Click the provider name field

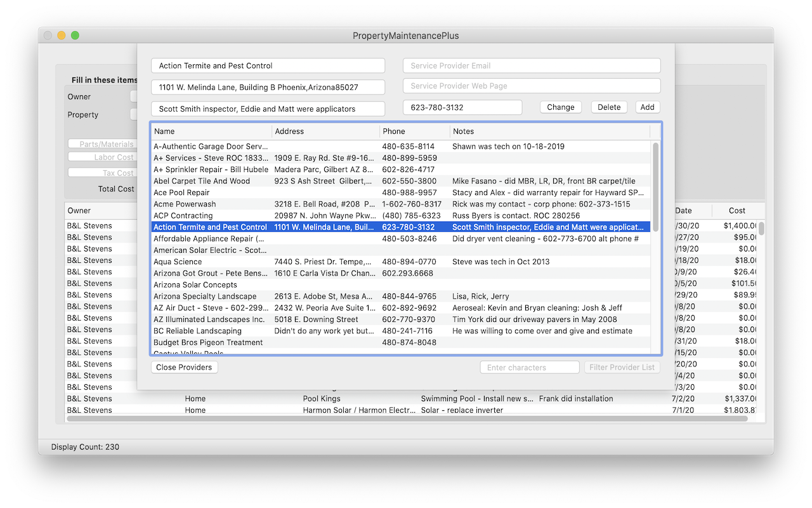tap(268, 65)
